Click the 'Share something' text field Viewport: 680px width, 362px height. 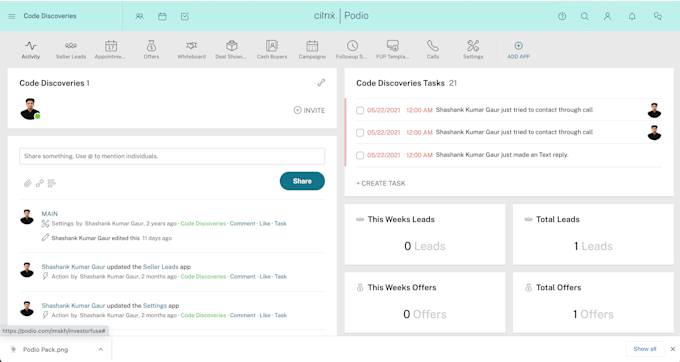(172, 156)
